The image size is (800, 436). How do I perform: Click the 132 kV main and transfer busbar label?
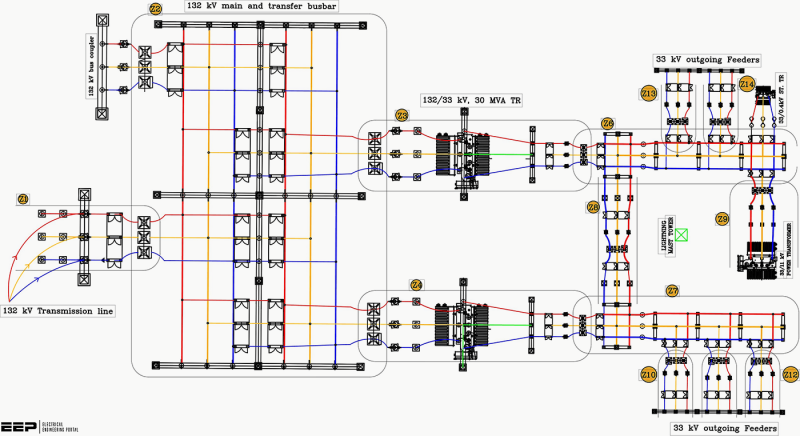pyautogui.click(x=261, y=6)
